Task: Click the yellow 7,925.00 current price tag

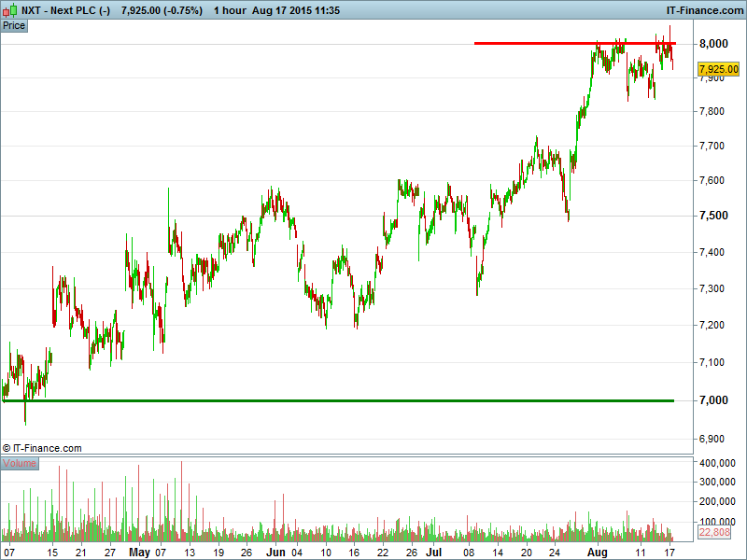Action: click(x=718, y=69)
